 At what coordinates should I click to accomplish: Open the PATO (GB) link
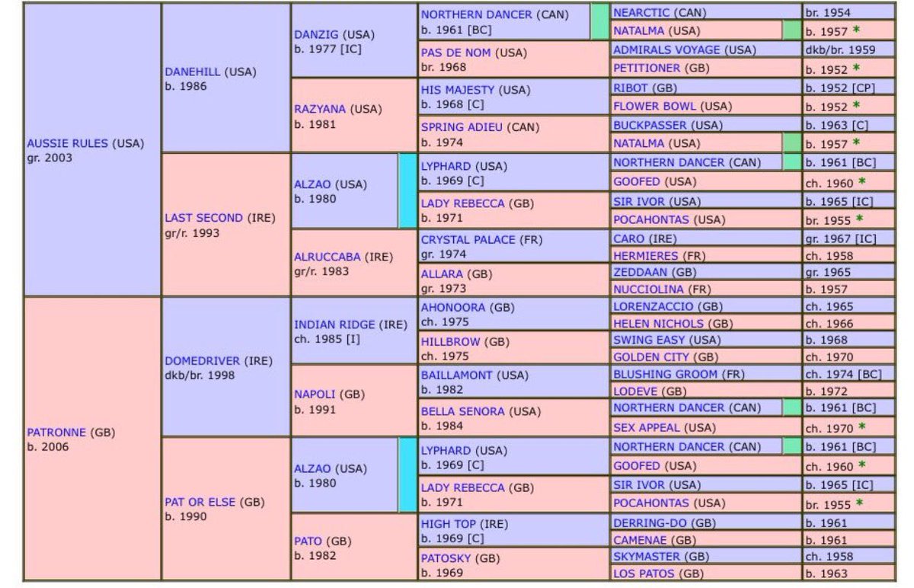(x=323, y=541)
